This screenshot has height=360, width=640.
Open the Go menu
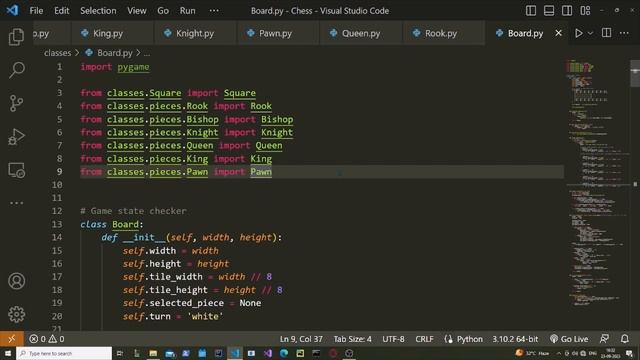point(163,11)
